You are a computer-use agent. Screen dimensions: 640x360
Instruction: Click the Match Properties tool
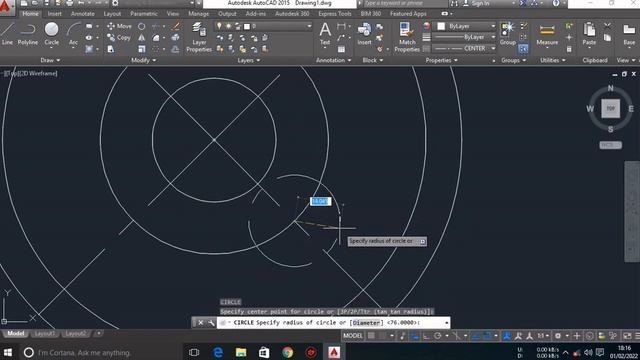click(x=407, y=37)
